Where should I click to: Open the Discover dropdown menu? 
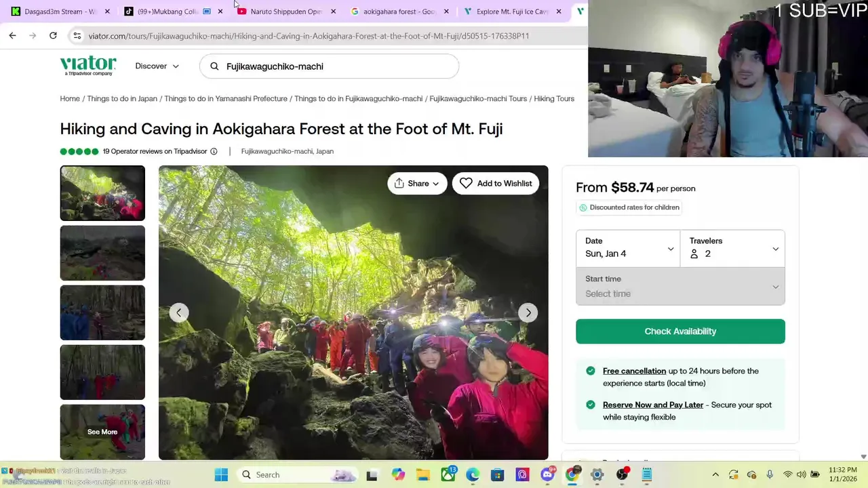tap(157, 66)
